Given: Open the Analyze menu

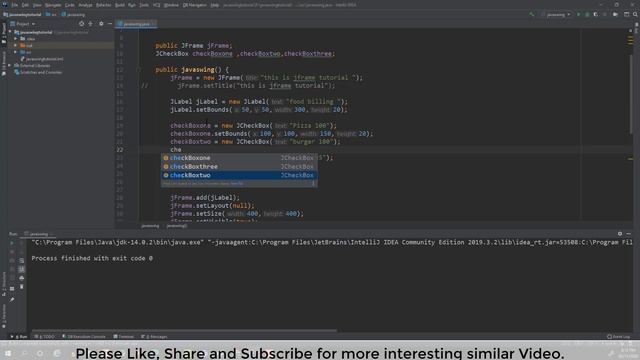Looking at the screenshot, I should (85, 5).
